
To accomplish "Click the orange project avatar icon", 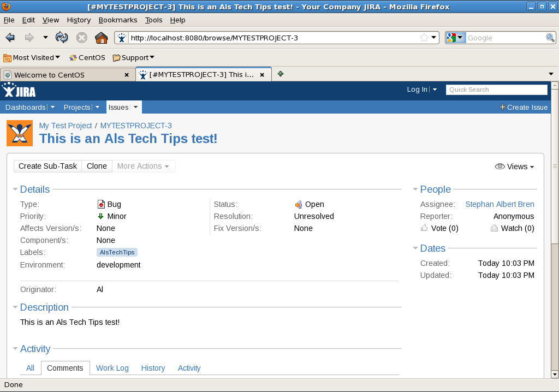I will click(20, 133).
